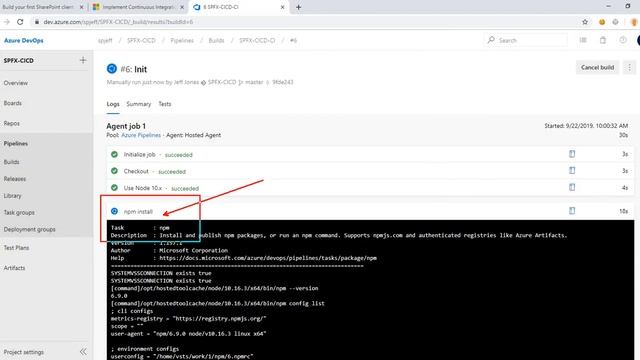Click the running status icon beside npm install
Image resolution: width=640 pixels, height=360 pixels.
(114, 211)
